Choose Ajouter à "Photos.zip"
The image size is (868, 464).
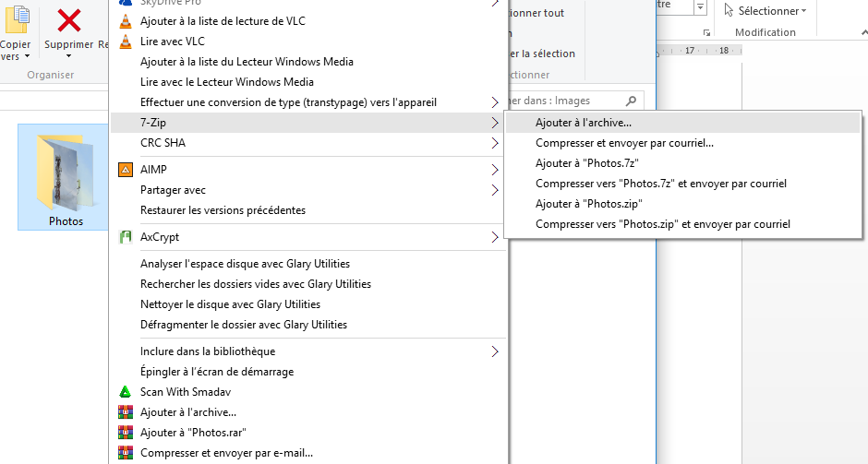(683, 204)
